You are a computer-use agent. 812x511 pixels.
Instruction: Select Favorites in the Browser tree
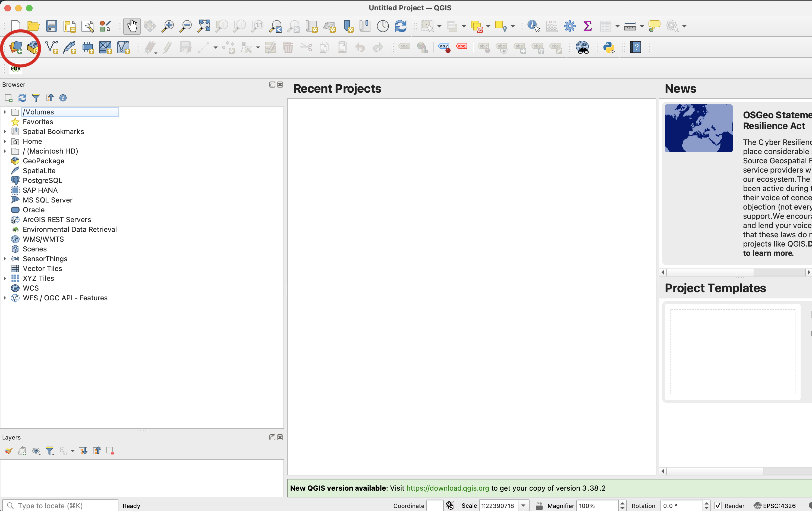pos(38,121)
